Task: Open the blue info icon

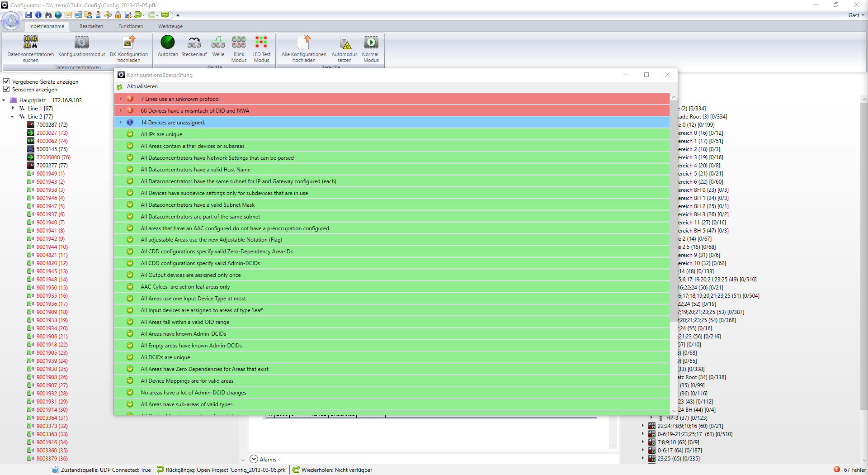Action: click(x=38, y=15)
